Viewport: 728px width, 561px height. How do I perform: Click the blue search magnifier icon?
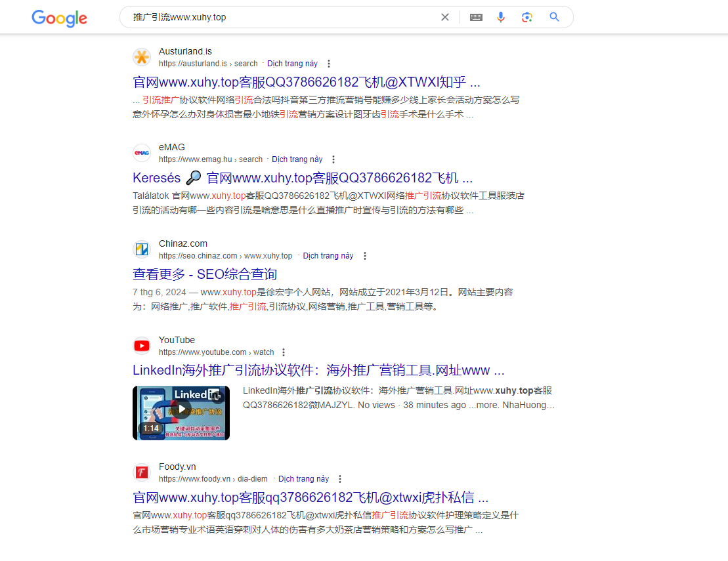pyautogui.click(x=554, y=16)
